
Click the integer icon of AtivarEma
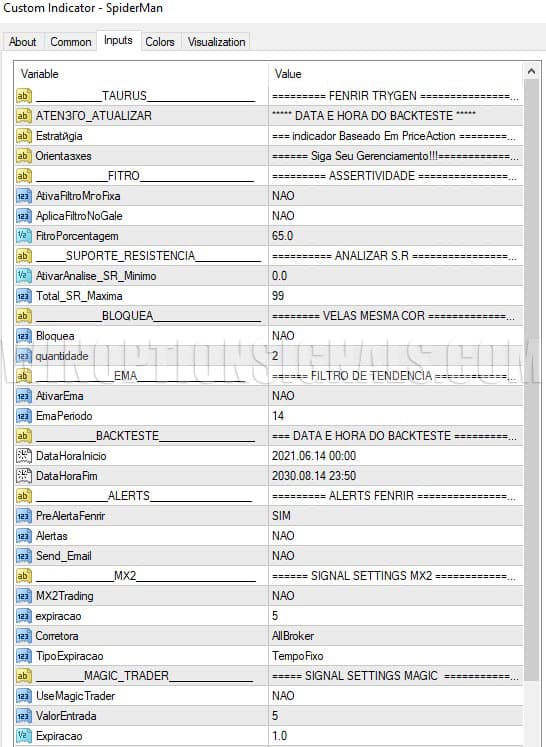click(23, 396)
